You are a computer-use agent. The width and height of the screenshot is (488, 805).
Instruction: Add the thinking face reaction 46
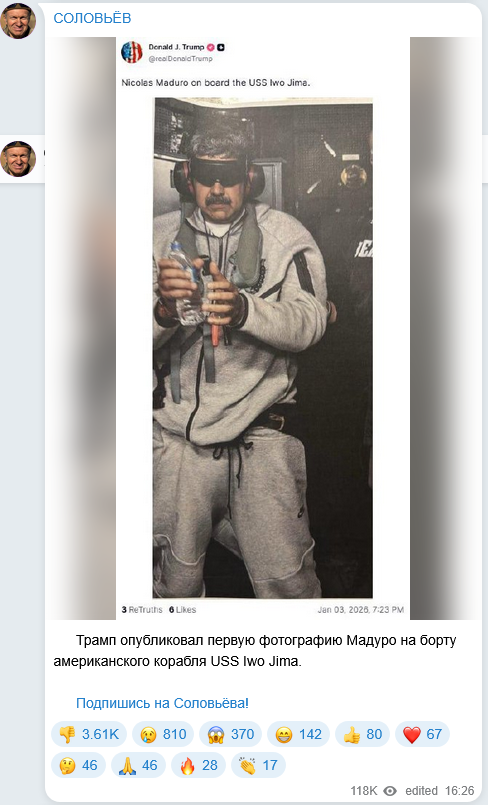tap(79, 765)
